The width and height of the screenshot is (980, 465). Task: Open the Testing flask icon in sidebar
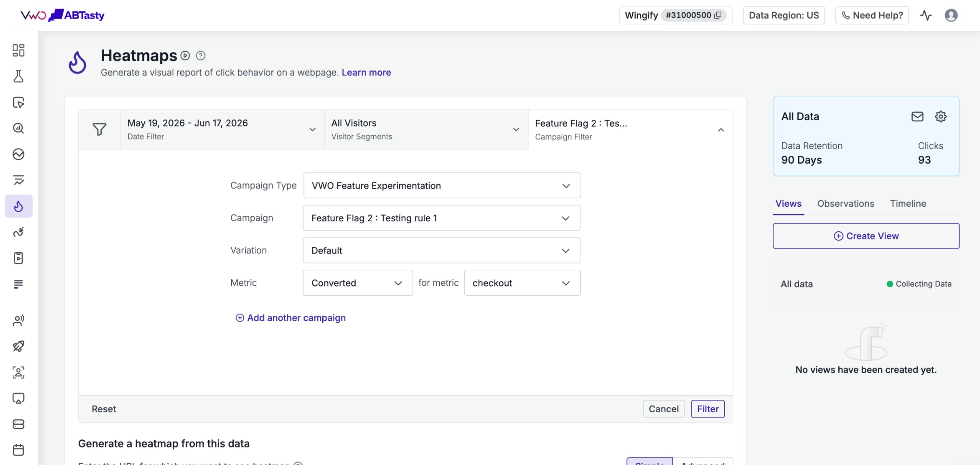18,77
